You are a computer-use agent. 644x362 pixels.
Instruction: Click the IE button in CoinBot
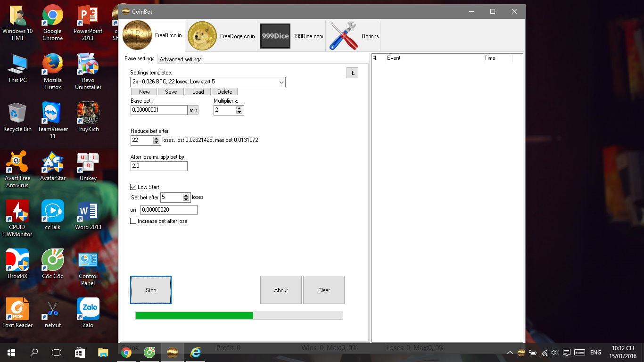pos(352,73)
